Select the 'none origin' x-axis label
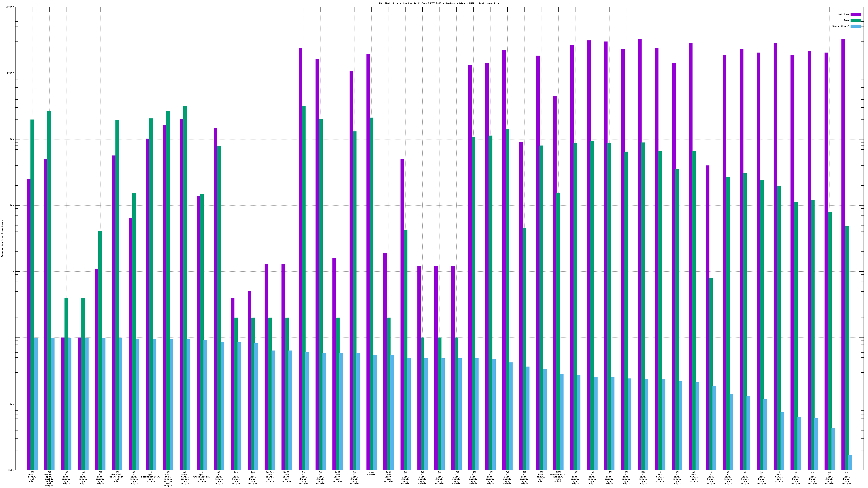This screenshot has width=868, height=488. (x=371, y=474)
